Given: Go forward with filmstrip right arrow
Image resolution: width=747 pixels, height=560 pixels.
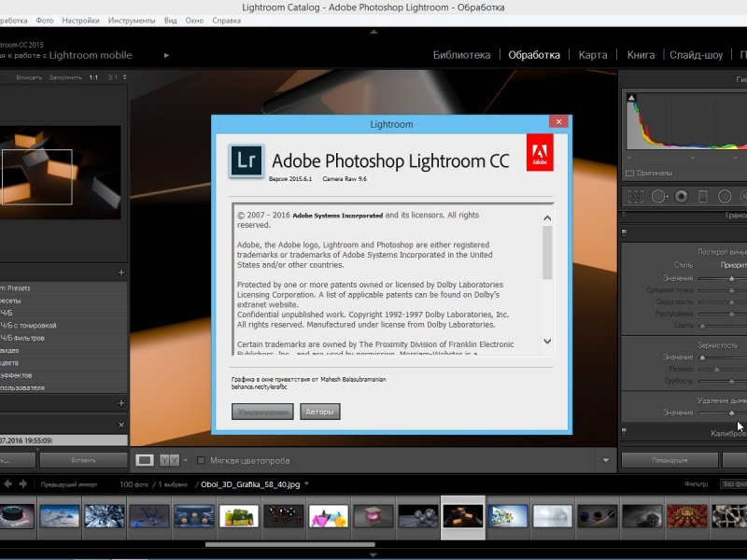Looking at the screenshot, I should click(22, 483).
